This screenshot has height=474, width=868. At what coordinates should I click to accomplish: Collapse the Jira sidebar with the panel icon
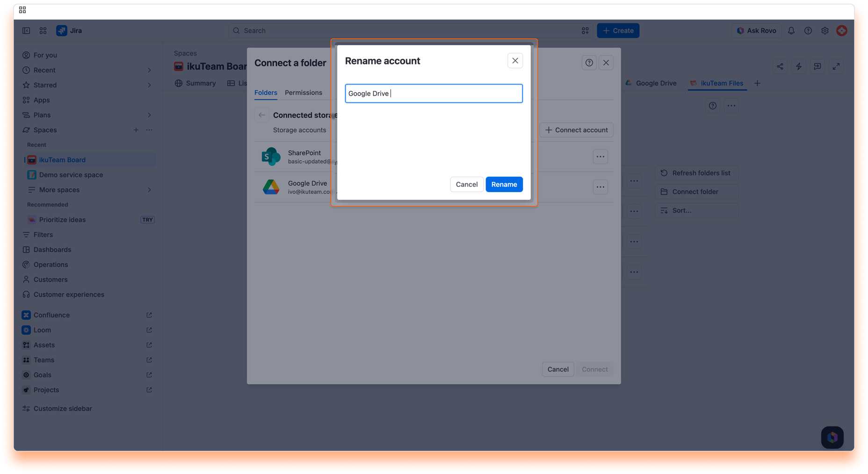[26, 30]
